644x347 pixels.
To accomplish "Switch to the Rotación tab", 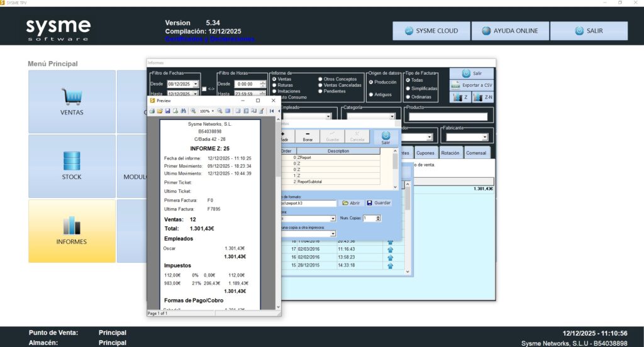I will point(450,153).
